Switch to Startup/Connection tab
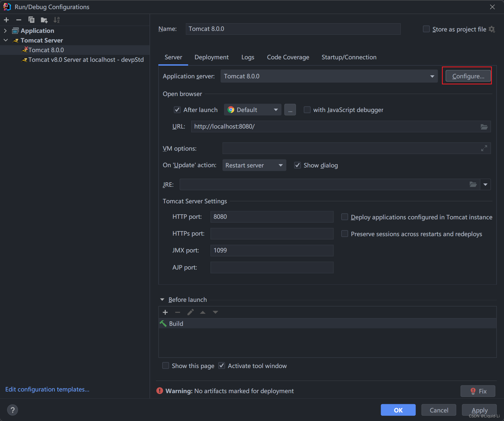This screenshot has width=504, height=421. click(x=349, y=57)
